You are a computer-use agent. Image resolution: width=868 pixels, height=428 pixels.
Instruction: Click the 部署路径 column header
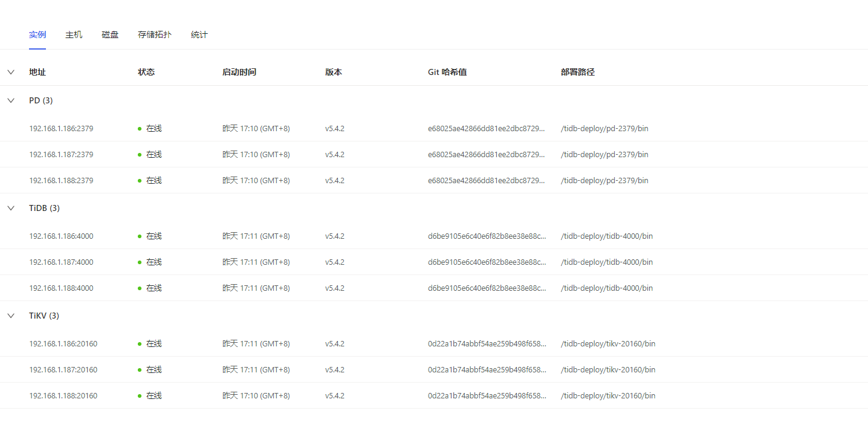point(578,72)
